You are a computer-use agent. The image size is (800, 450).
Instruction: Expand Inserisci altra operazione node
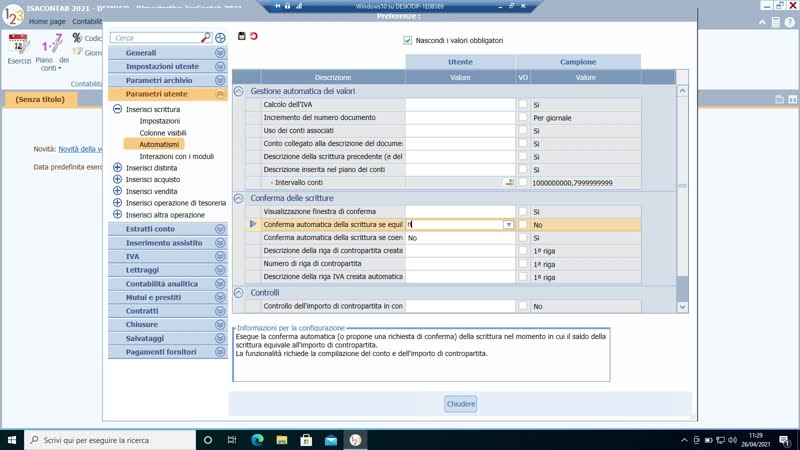click(x=117, y=214)
